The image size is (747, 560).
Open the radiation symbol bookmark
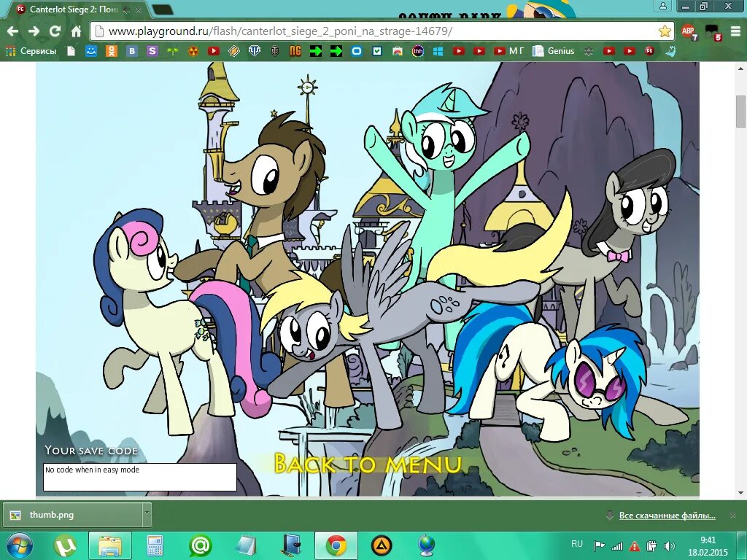193,51
